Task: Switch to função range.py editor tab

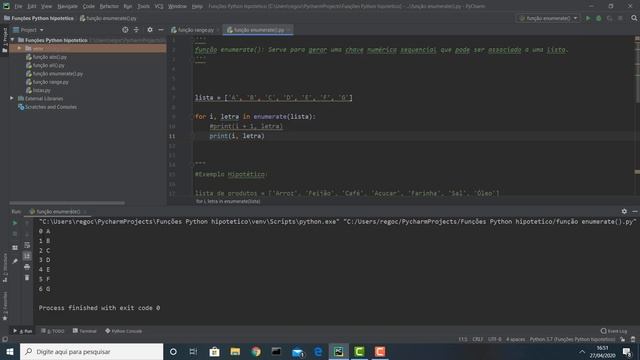Action: pos(195,30)
